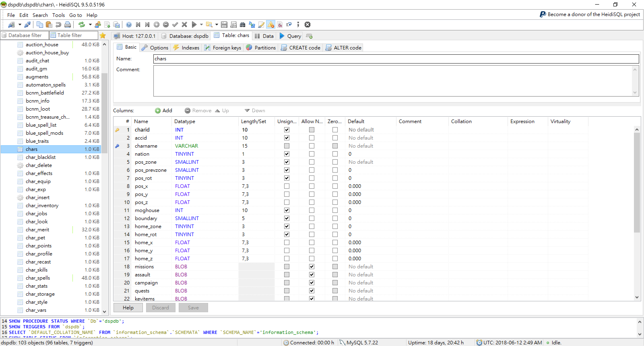Click the PayPal donor icon
The height and width of the screenshot is (346, 644).
click(543, 14)
